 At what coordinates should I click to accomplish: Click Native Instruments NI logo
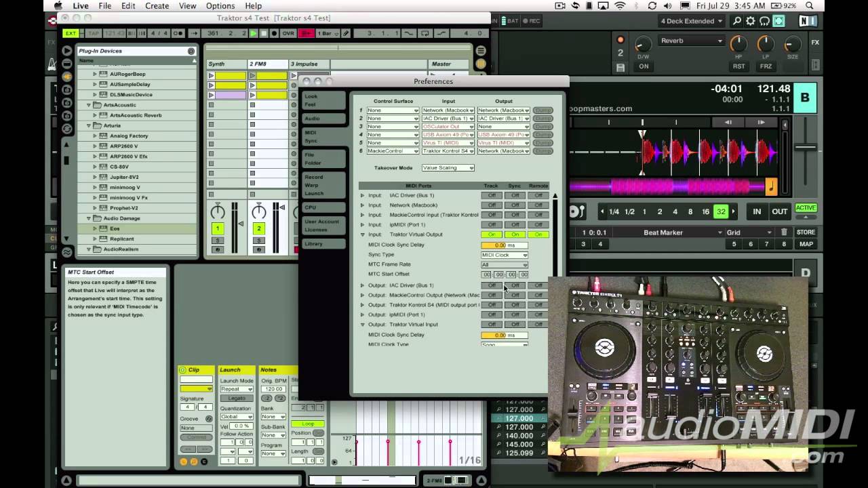click(x=808, y=21)
